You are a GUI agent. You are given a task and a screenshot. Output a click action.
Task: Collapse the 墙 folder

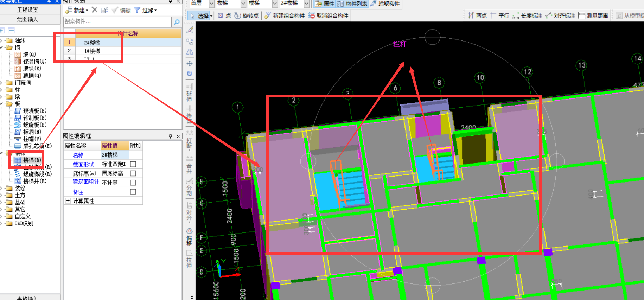pos(1,47)
